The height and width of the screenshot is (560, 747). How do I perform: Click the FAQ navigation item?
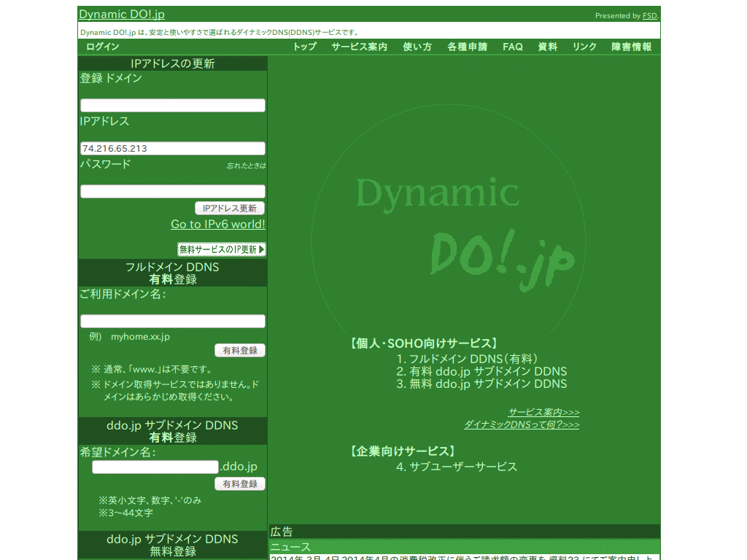513,47
